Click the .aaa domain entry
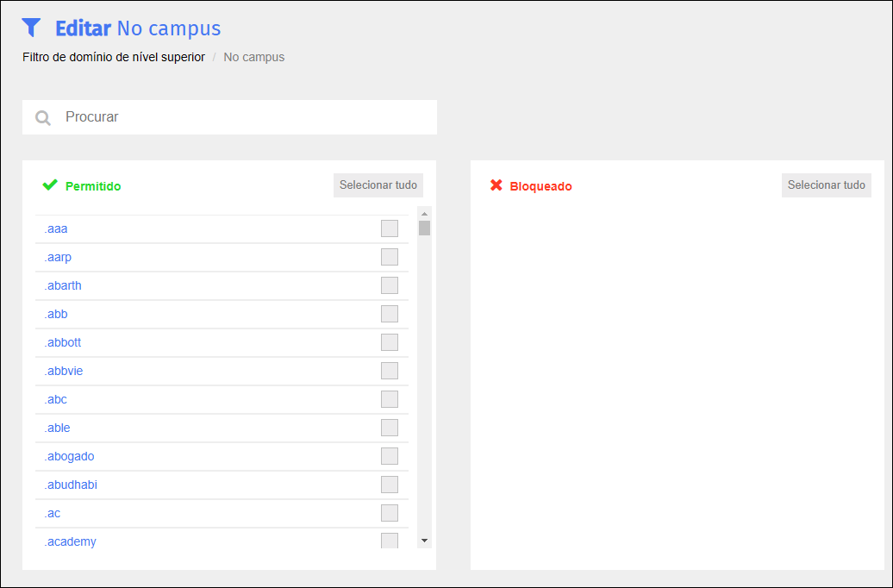 pyautogui.click(x=56, y=228)
